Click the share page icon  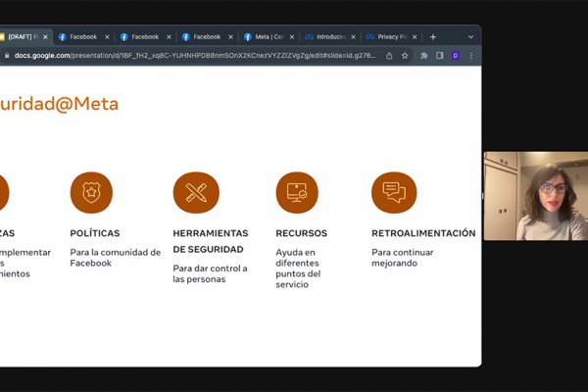click(x=389, y=56)
